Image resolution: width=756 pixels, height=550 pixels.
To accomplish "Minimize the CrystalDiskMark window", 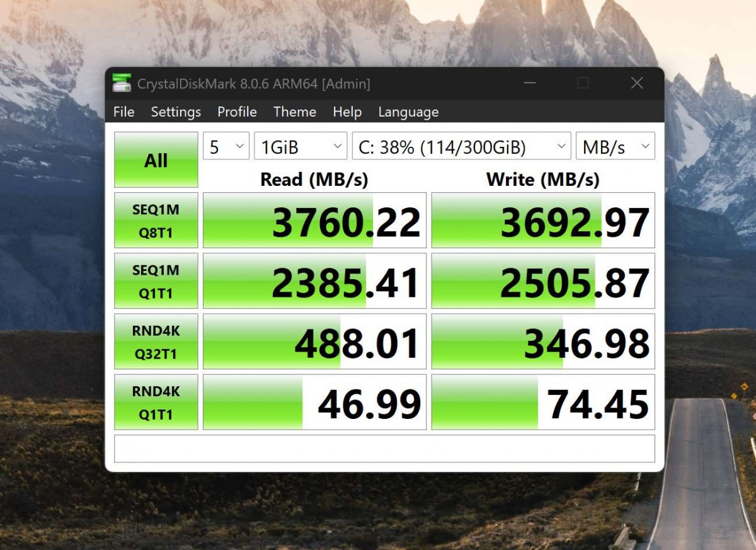I will point(529,83).
